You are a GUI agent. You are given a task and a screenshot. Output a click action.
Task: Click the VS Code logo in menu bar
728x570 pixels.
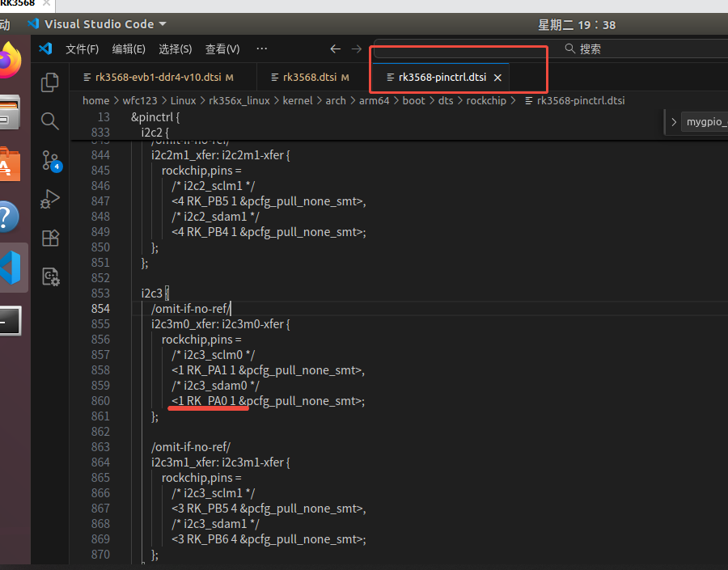(x=45, y=49)
